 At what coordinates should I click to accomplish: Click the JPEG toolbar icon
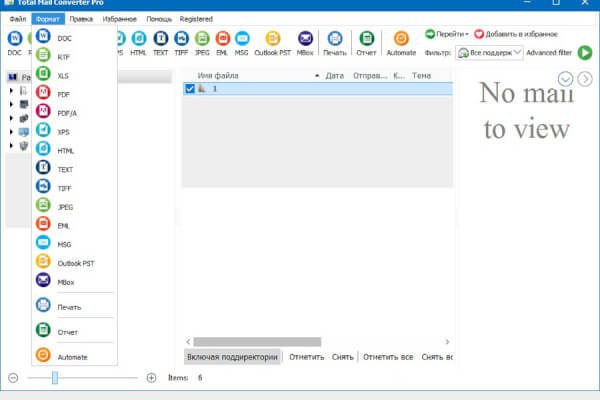tap(202, 38)
